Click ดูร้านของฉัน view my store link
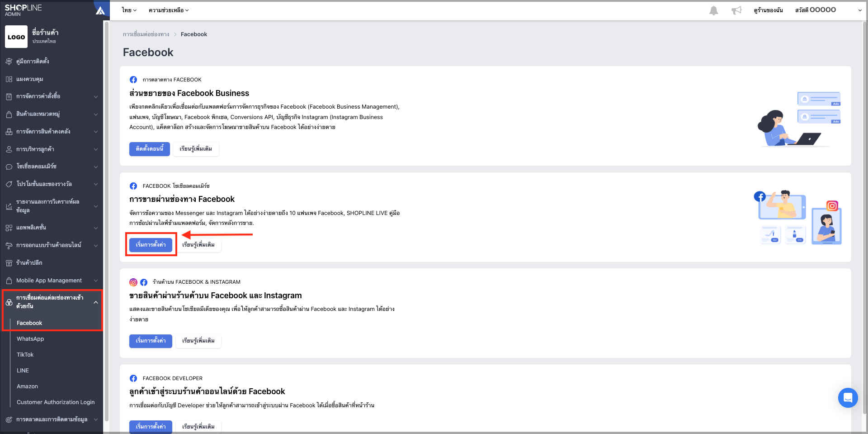This screenshot has height=434, width=868. pos(768,10)
